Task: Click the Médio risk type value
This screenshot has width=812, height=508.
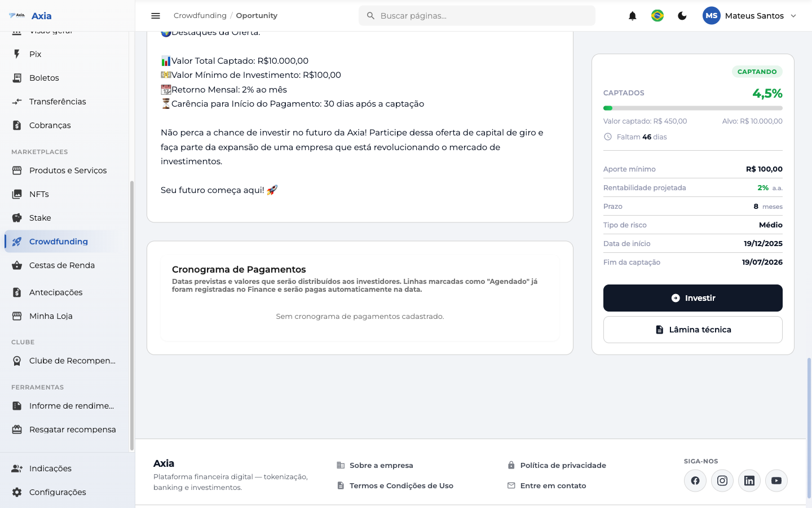Action: point(771,225)
